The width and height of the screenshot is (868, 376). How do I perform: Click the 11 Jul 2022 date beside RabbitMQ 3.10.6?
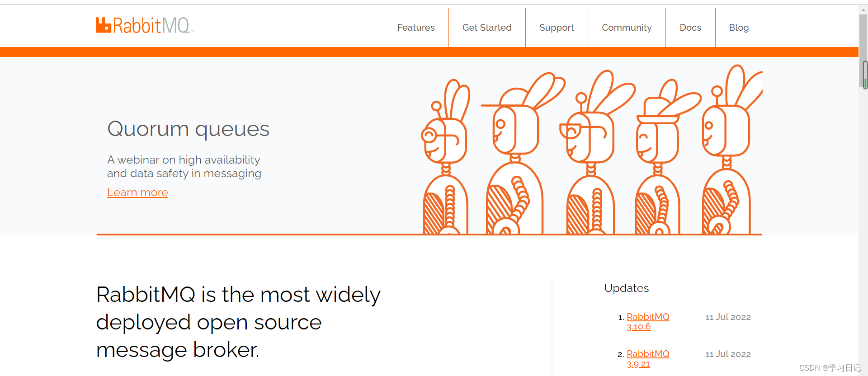click(728, 317)
